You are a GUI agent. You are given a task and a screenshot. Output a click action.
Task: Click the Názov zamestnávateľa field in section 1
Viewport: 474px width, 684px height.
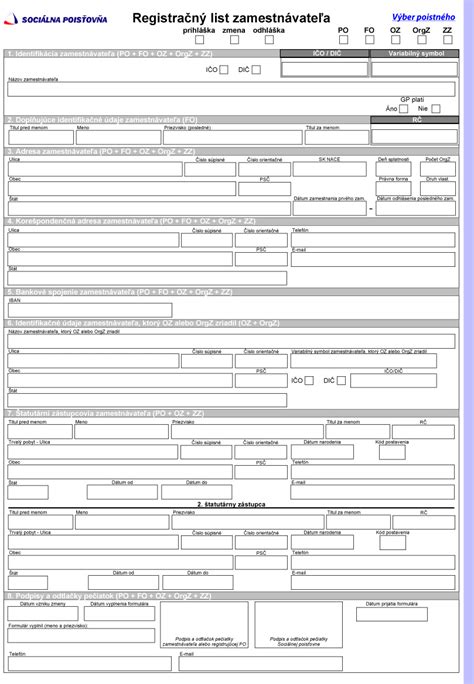231,89
